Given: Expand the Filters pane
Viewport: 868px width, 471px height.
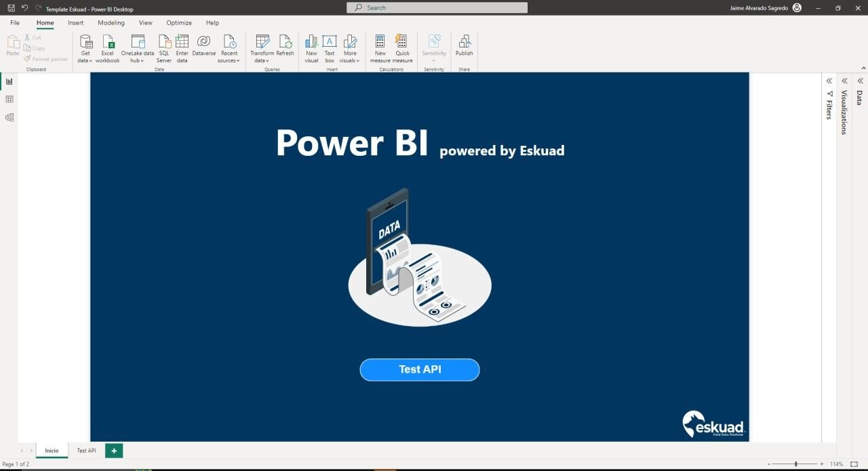Looking at the screenshot, I should 829,81.
